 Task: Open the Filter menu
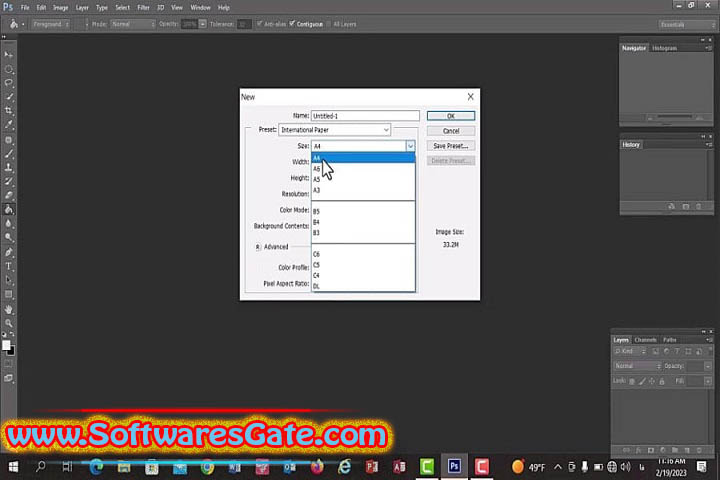click(x=143, y=7)
